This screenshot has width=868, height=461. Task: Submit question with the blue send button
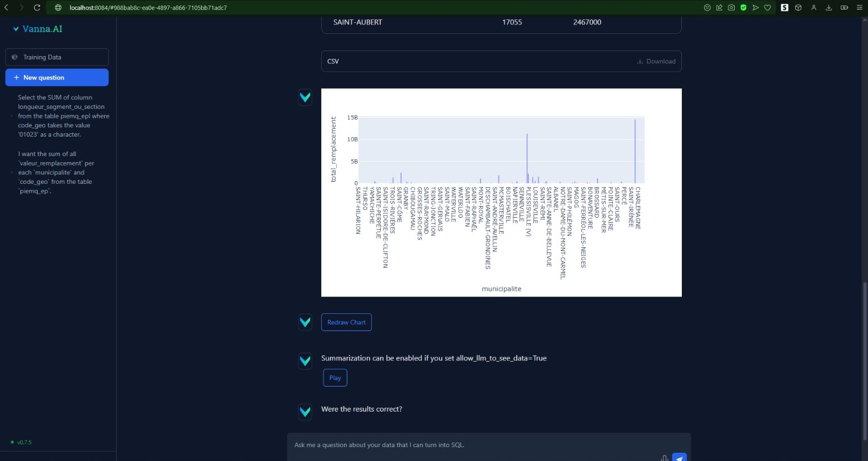[679, 458]
